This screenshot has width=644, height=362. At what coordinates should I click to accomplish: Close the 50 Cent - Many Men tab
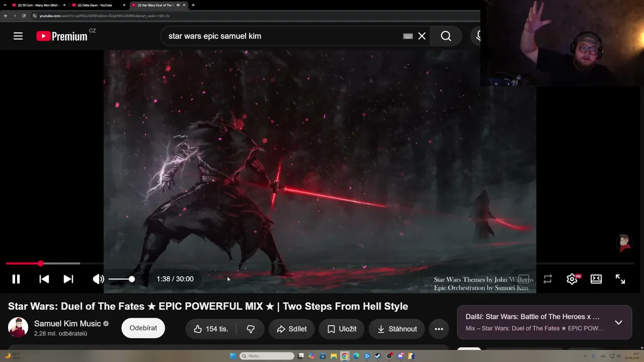(64, 5)
